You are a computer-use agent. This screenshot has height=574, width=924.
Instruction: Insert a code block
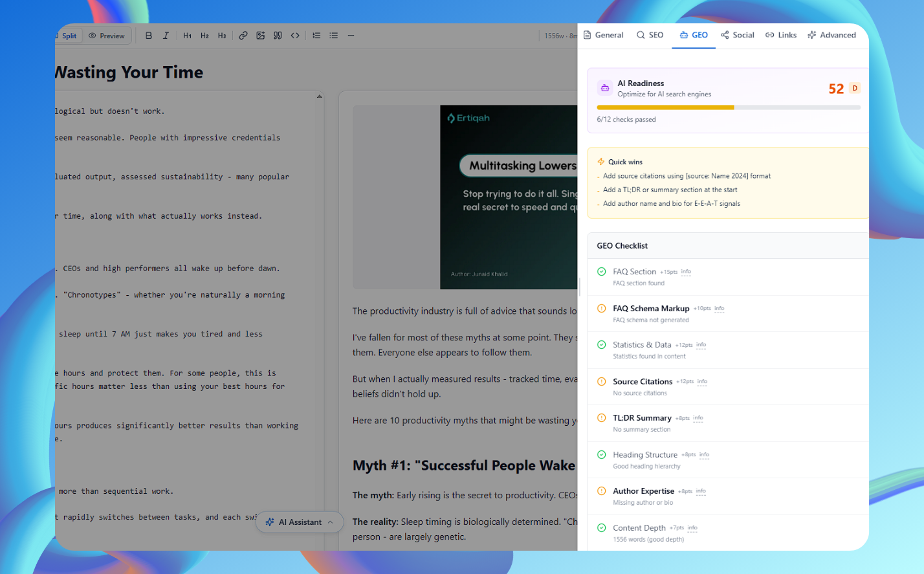coord(295,36)
